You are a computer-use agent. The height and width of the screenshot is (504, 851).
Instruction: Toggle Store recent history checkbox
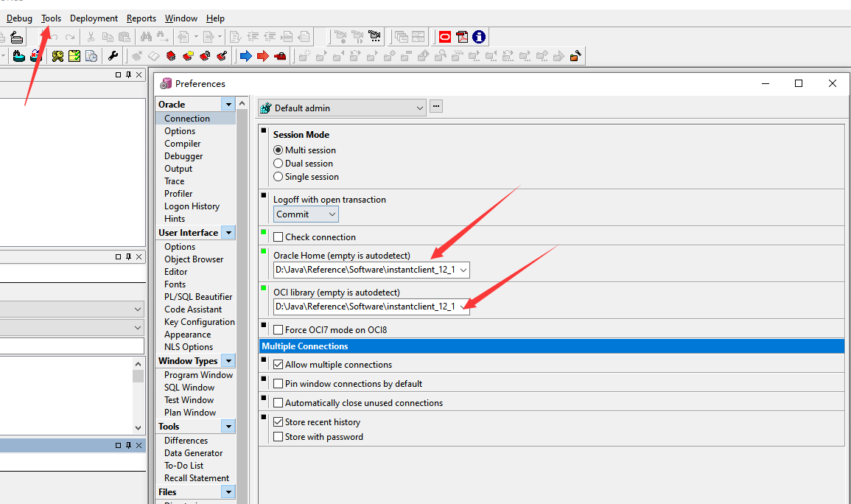[279, 421]
